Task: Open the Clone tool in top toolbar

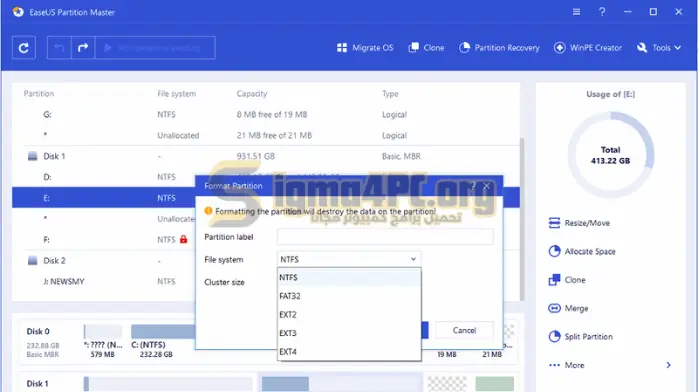Action: [426, 48]
